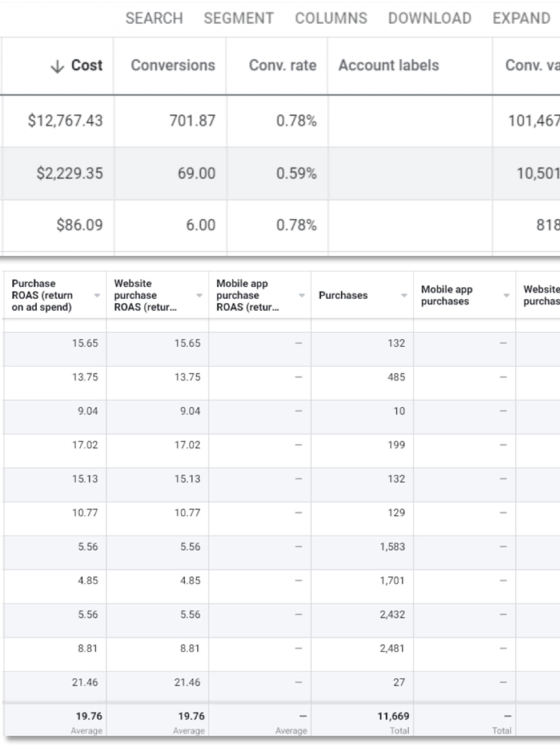The width and height of the screenshot is (560, 747).
Task: Open dropdown arrow on Purchase ROAS column
Action: click(x=97, y=296)
